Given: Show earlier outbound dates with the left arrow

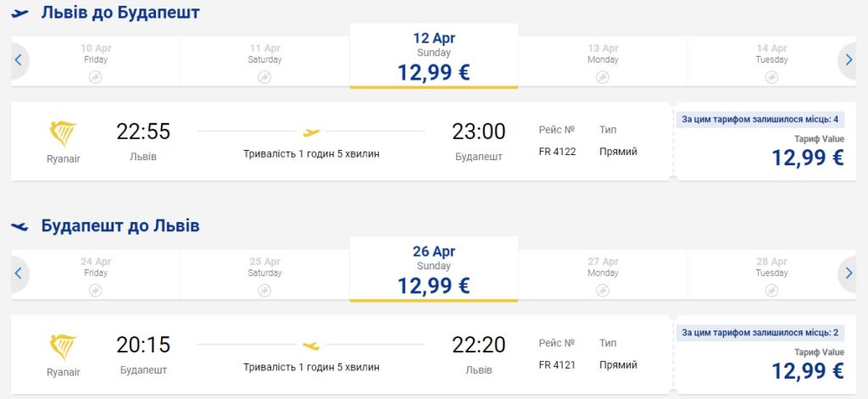Looking at the screenshot, I should click(x=18, y=60).
